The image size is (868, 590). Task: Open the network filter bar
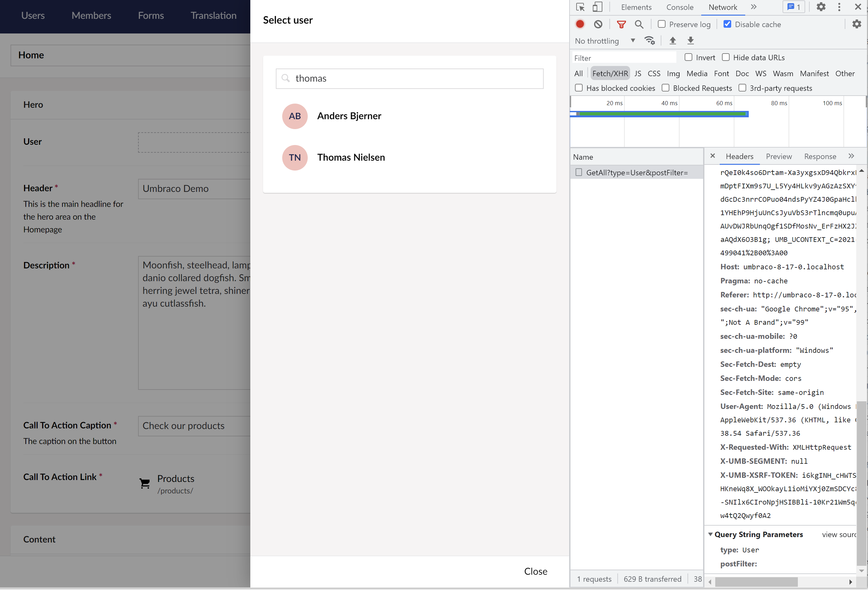click(x=622, y=24)
